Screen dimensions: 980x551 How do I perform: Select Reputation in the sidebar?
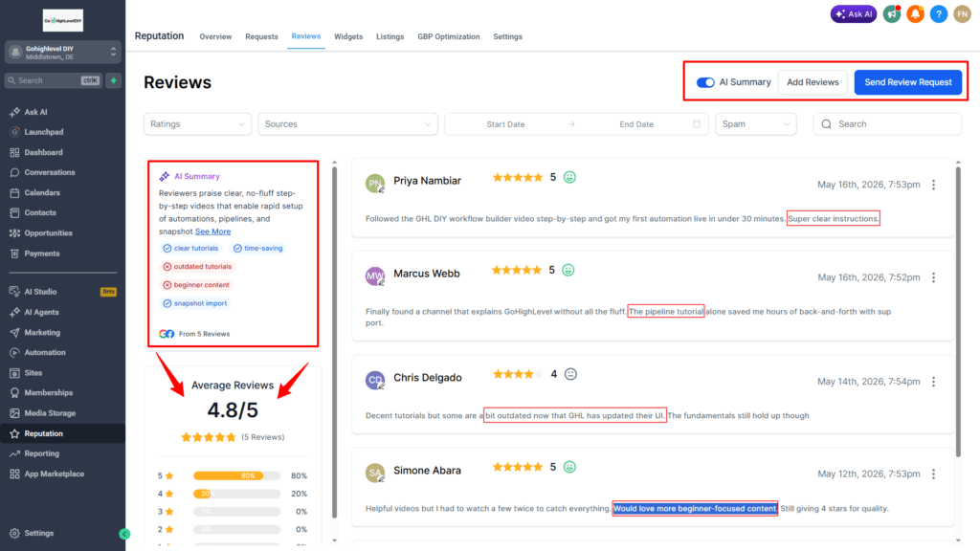tap(62, 433)
